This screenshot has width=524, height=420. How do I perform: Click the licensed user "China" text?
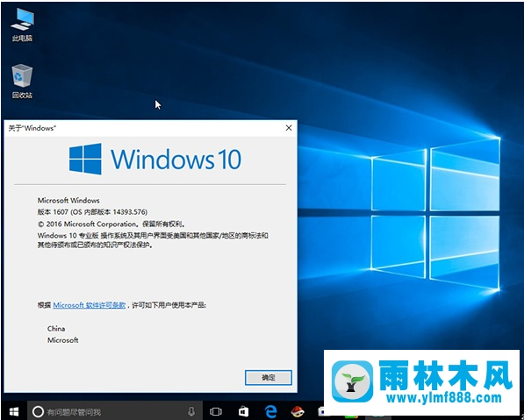[56, 329]
